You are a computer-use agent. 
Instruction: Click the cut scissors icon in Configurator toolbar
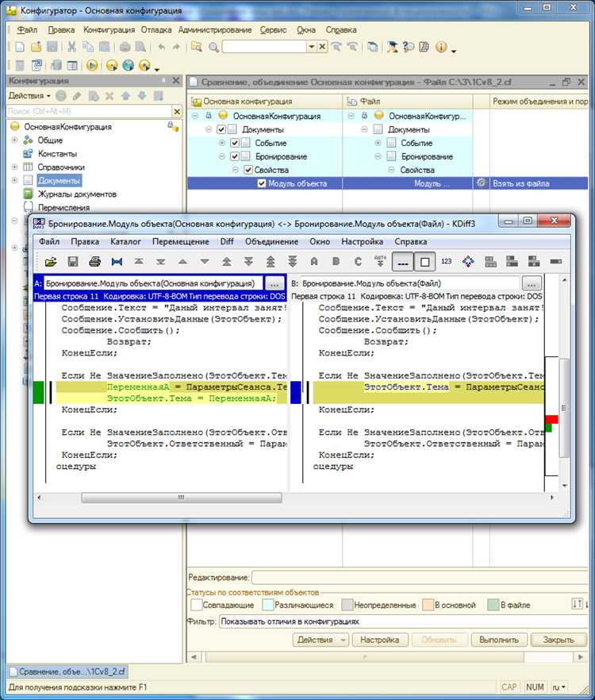(71, 47)
